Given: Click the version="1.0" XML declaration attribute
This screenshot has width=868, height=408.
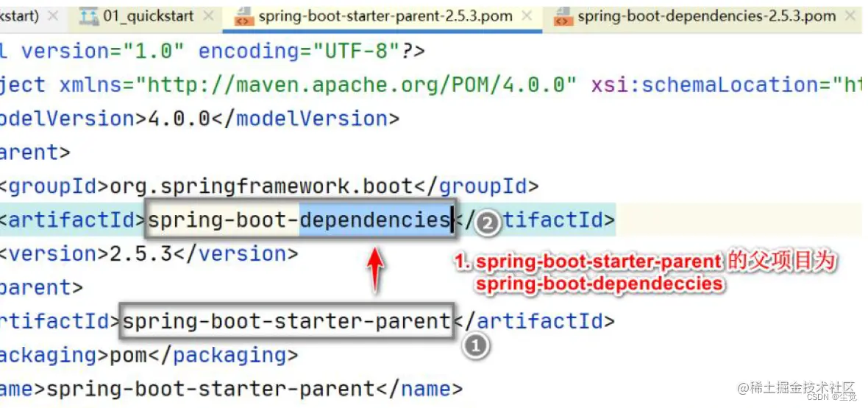Looking at the screenshot, I should [102, 52].
